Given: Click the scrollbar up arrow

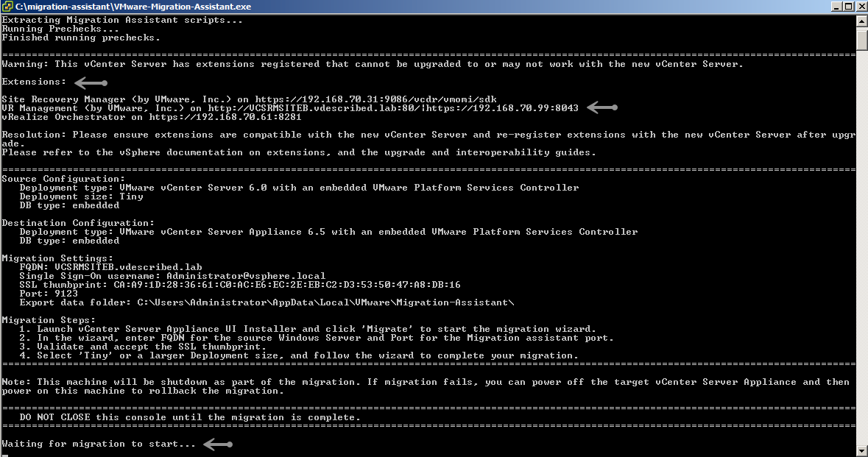Looking at the screenshot, I should (862, 21).
